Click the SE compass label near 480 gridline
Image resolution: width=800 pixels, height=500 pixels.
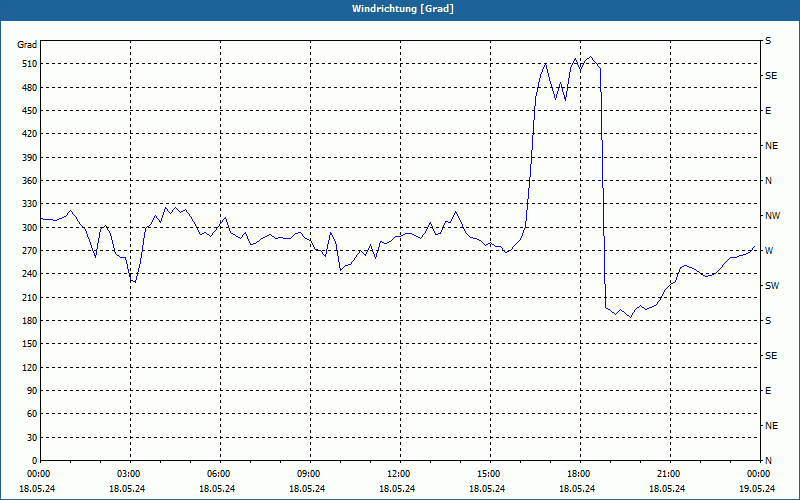pyautogui.click(x=771, y=76)
